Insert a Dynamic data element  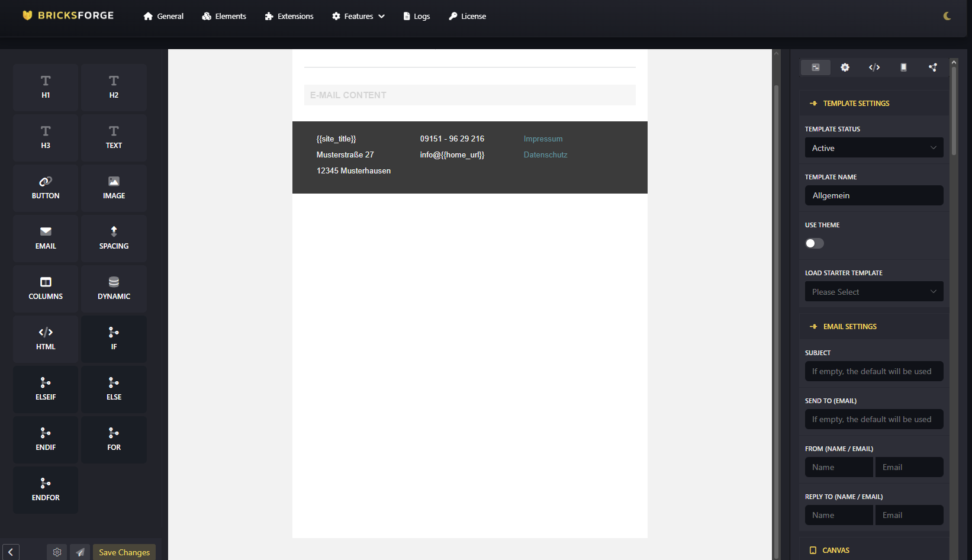(114, 288)
